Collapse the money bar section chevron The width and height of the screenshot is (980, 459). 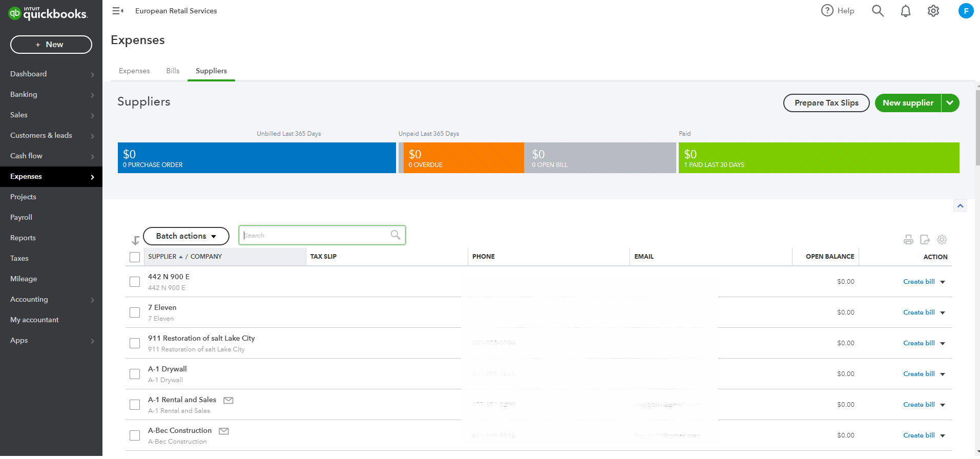(960, 205)
